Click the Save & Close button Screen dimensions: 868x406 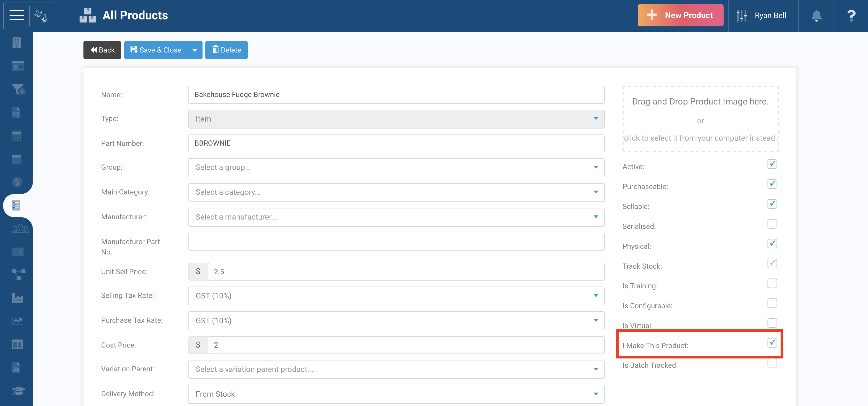[156, 50]
